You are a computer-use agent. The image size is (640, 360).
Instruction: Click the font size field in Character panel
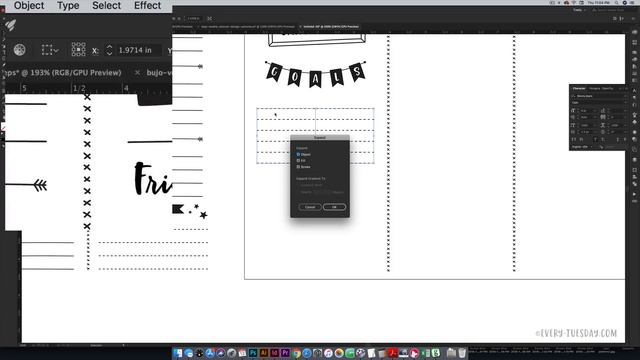click(x=586, y=111)
